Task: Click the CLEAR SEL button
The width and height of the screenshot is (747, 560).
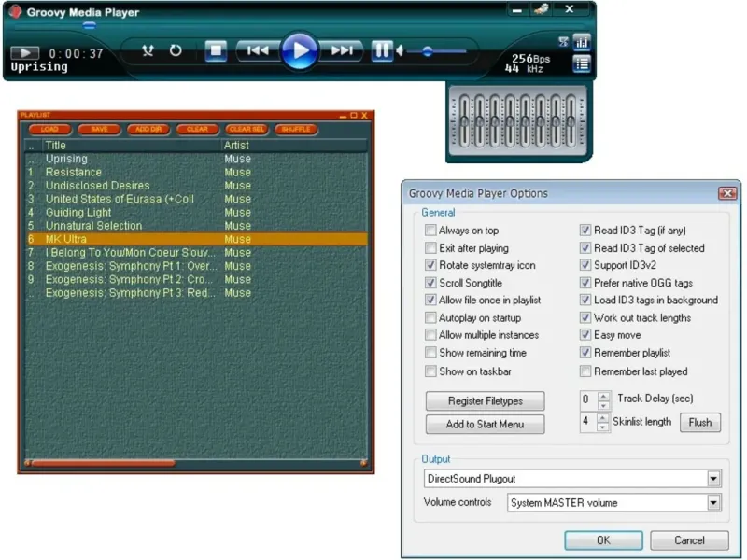Action: tap(247, 130)
